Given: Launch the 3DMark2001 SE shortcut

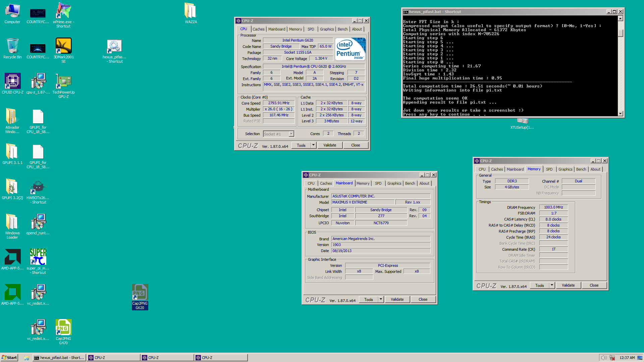Looking at the screenshot, I should (x=63, y=50).
